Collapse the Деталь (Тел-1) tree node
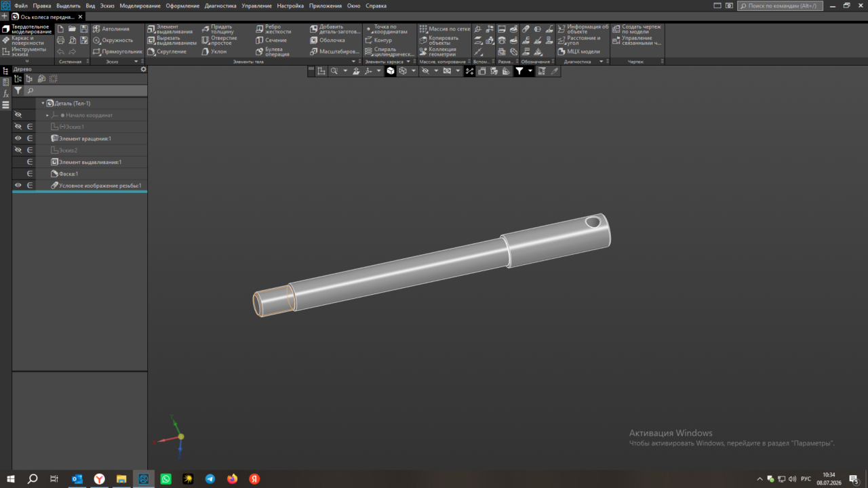The image size is (868, 488). tap(43, 104)
